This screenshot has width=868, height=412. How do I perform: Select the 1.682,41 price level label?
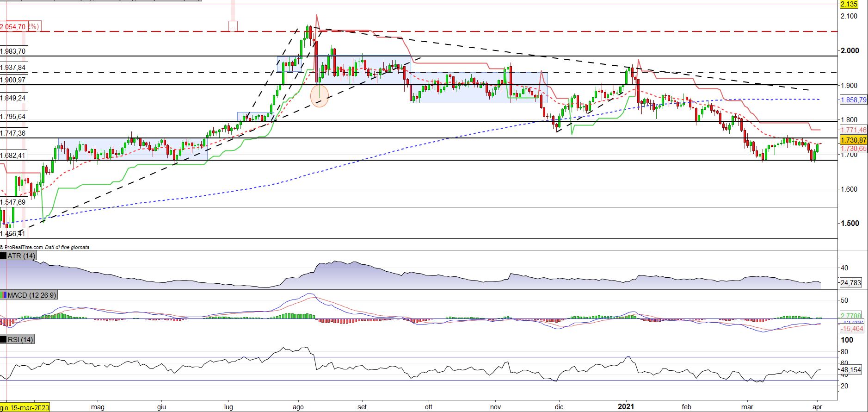(x=13, y=155)
